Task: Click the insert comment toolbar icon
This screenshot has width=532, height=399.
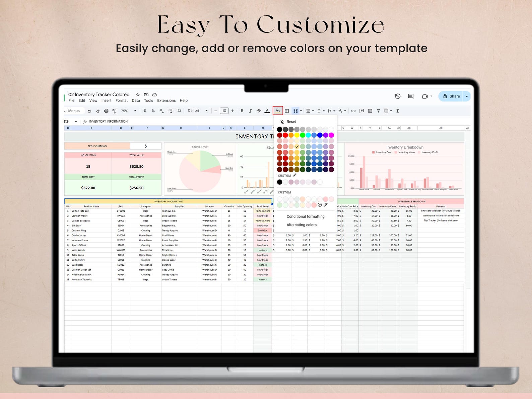Action: pos(361,111)
